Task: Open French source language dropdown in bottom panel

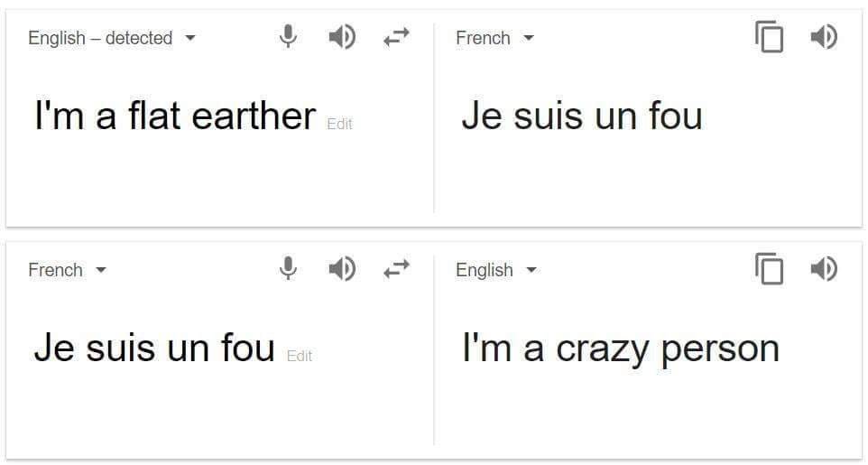Action: [67, 270]
